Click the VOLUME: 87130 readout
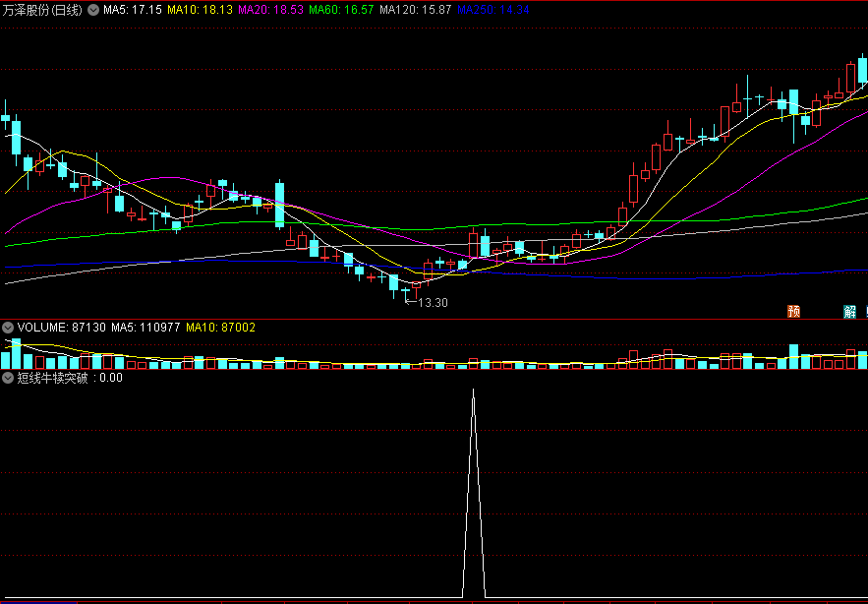The width and height of the screenshot is (868, 604). click(x=62, y=328)
